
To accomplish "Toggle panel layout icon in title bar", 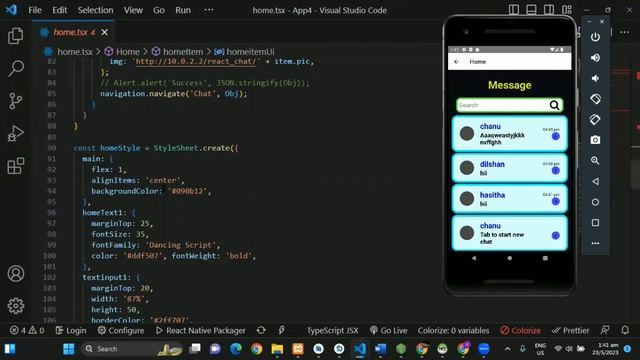I will tap(531, 10).
